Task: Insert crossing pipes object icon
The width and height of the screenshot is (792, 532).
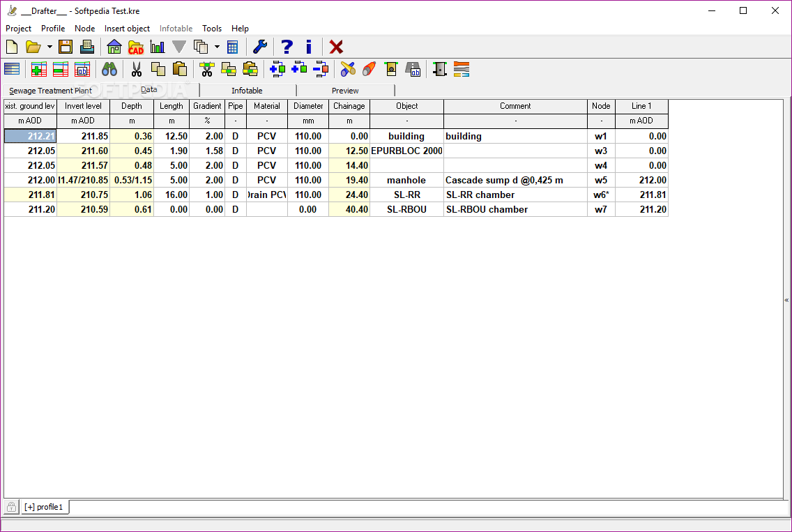Action: (348, 69)
